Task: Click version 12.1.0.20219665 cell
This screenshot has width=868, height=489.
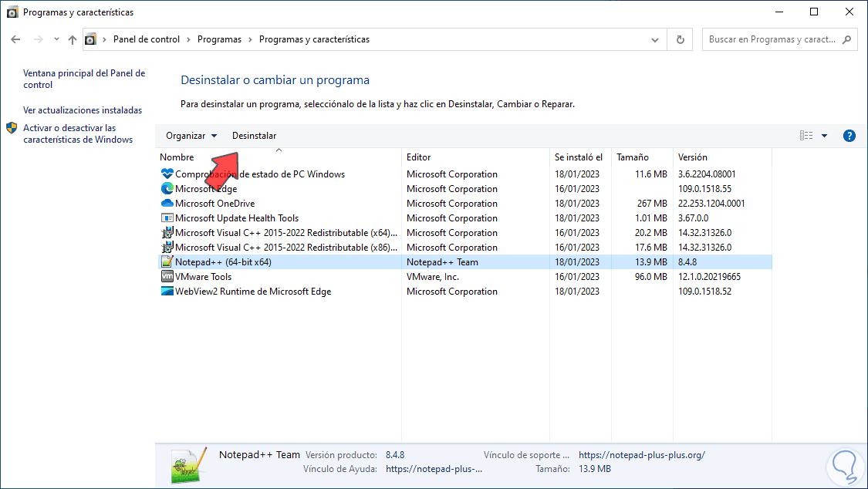Action: (709, 277)
